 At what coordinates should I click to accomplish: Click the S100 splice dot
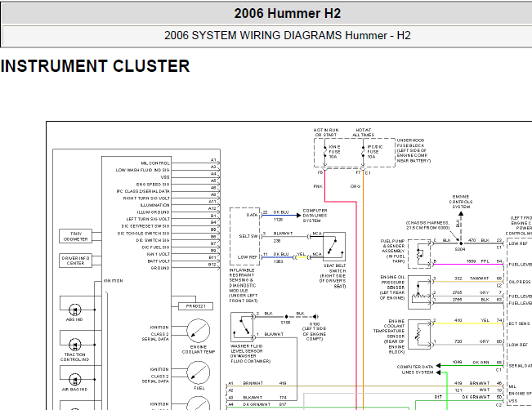tap(286, 317)
